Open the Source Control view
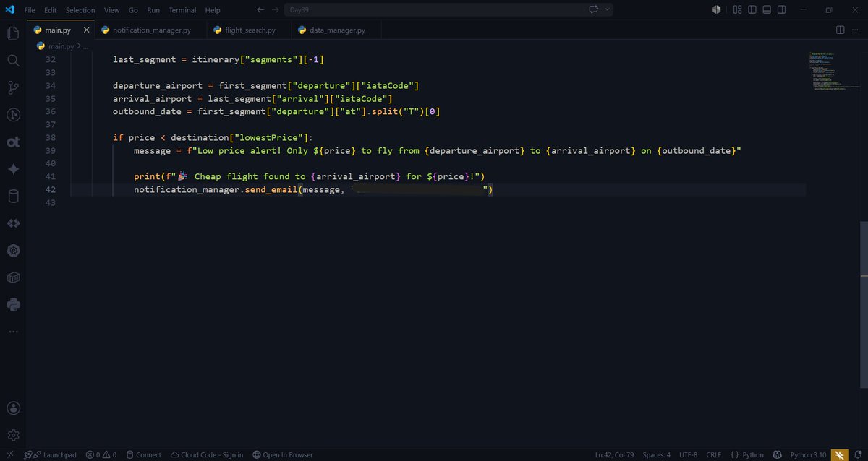The width and height of the screenshot is (868, 461). 13,87
